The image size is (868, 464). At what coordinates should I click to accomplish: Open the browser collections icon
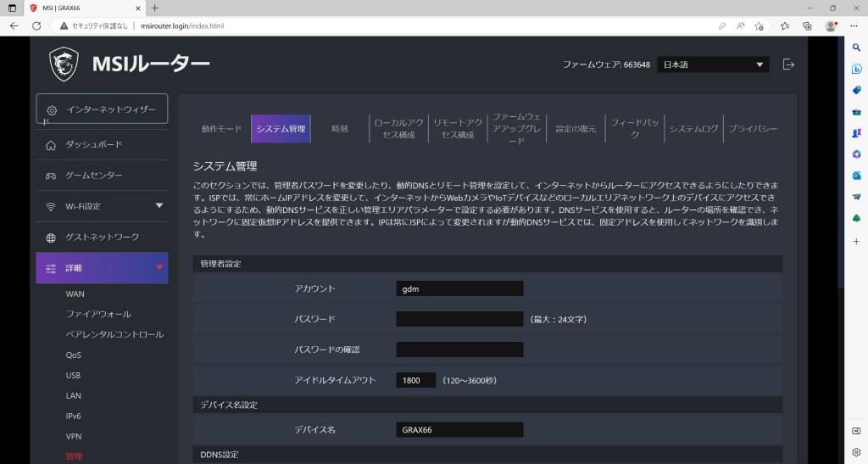(x=807, y=26)
